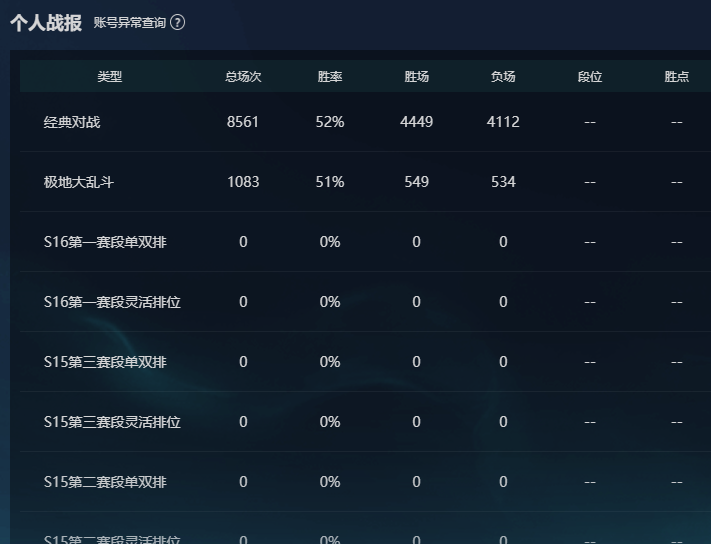
Task: Click the 胜场 column header
Action: click(x=416, y=77)
